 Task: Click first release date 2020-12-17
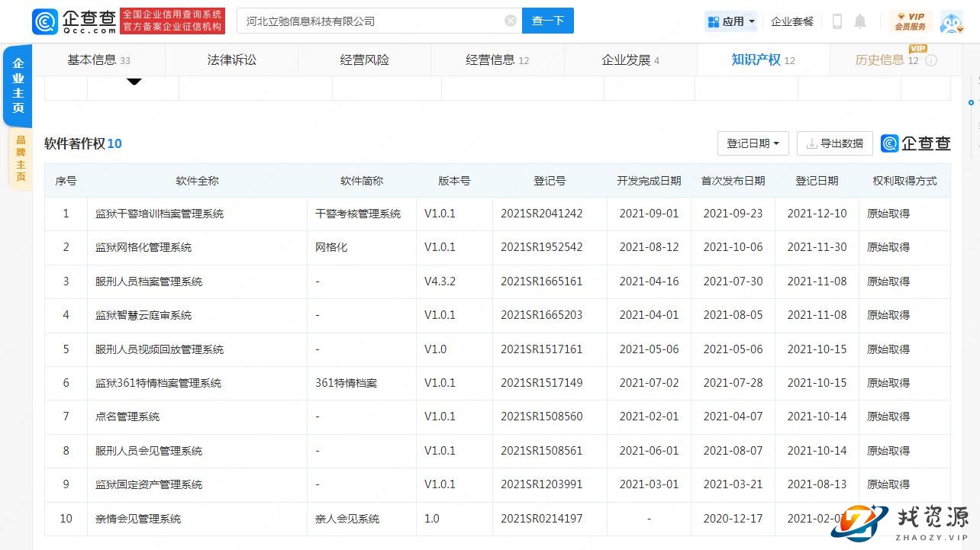tap(733, 519)
